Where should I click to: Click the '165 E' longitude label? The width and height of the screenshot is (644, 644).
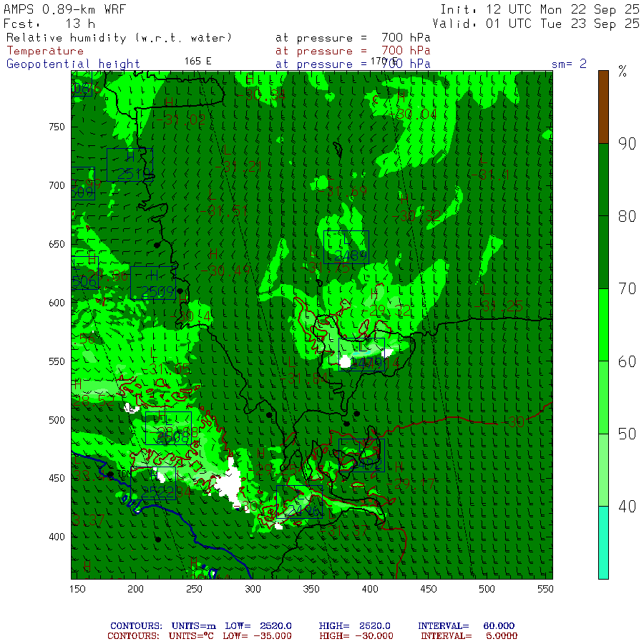point(197,61)
